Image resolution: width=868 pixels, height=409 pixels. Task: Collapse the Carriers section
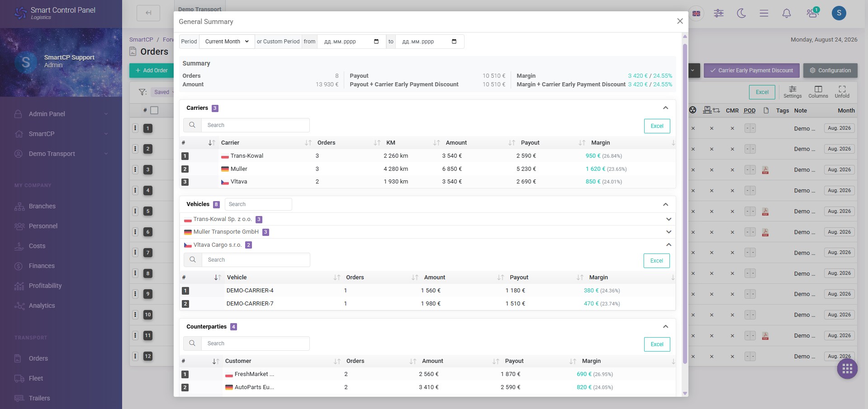click(665, 108)
